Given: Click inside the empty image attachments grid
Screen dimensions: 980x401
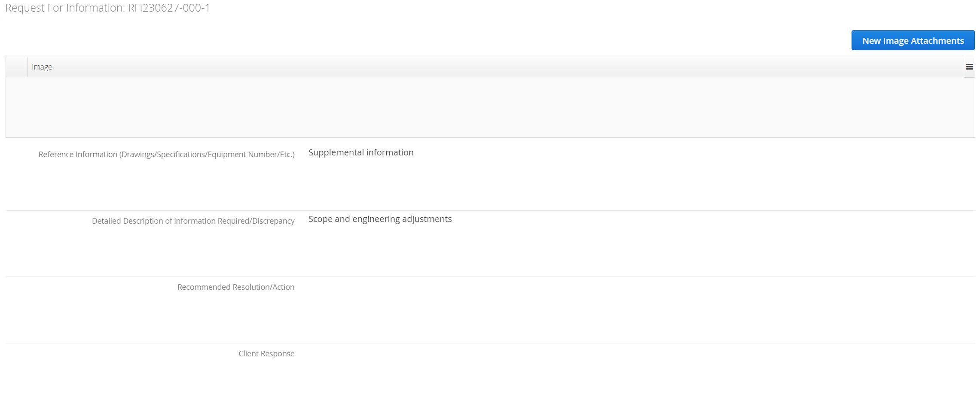Looking at the screenshot, I should click(490, 107).
